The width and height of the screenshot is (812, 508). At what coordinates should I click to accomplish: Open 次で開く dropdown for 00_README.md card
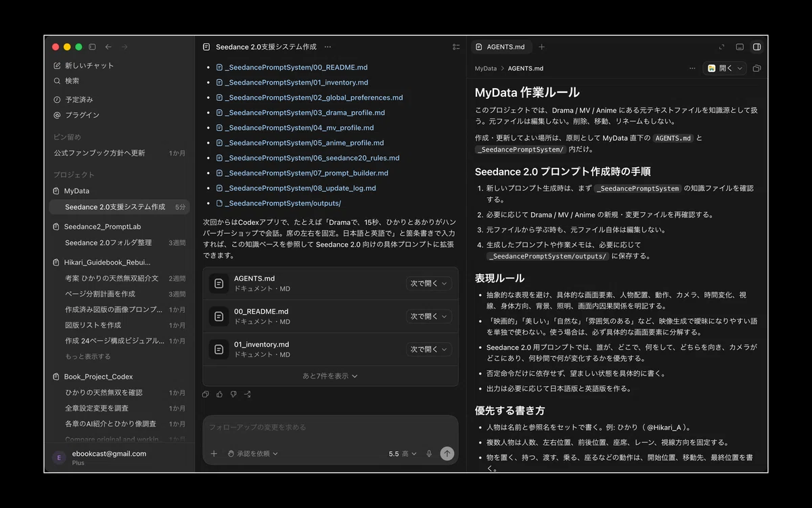[x=429, y=316]
